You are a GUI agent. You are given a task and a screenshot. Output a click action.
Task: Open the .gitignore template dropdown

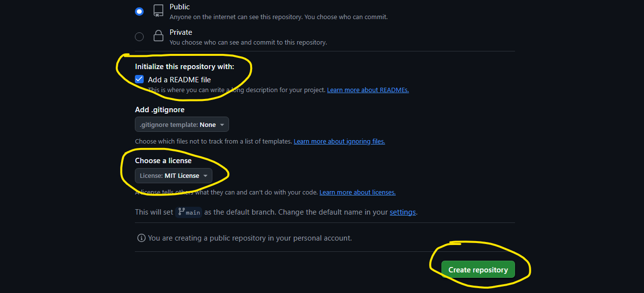[181, 124]
